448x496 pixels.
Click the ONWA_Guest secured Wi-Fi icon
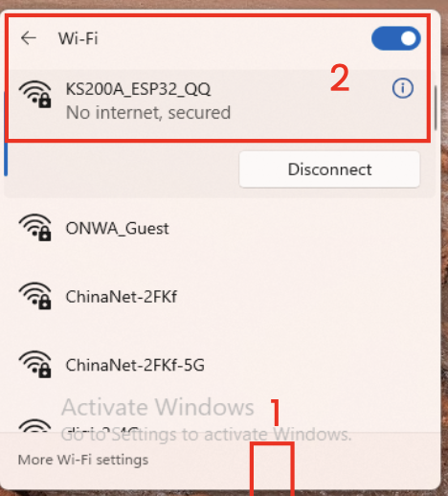[34, 227]
